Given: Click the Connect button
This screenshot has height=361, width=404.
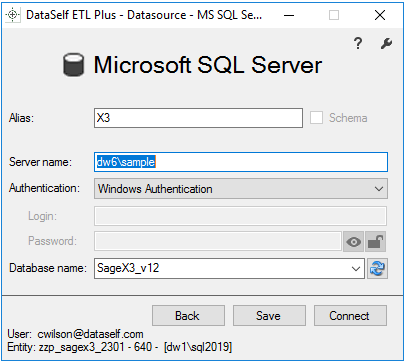Looking at the screenshot, I should tap(350, 315).
